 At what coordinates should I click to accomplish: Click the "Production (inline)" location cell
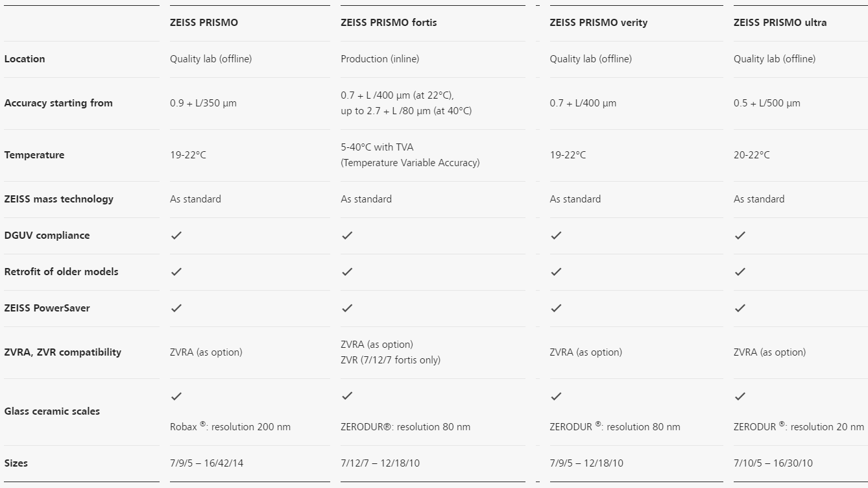point(380,59)
